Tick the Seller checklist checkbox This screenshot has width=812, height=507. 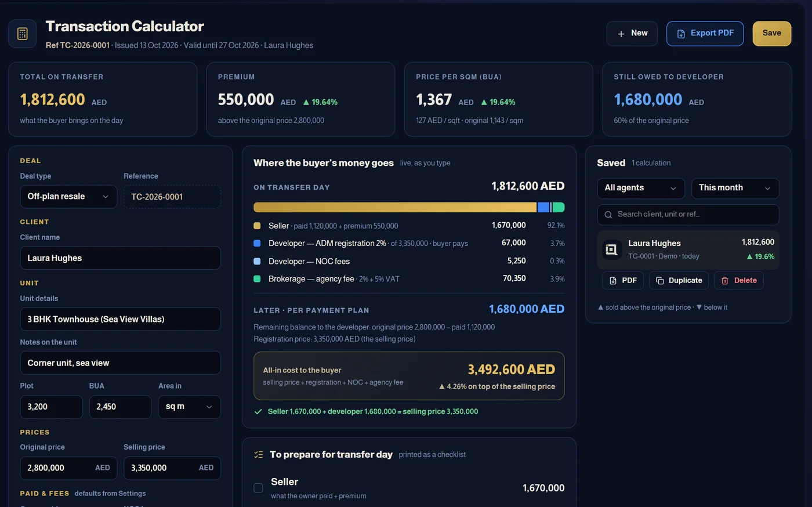pyautogui.click(x=258, y=488)
